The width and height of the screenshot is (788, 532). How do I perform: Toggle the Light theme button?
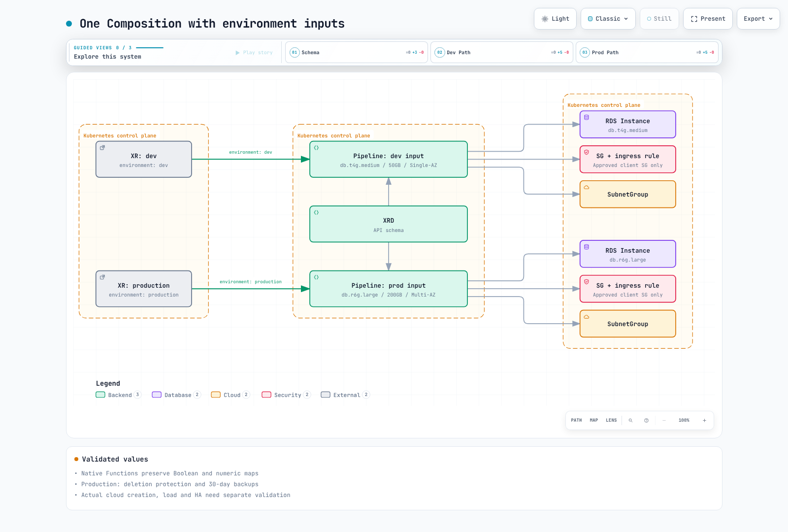point(555,19)
